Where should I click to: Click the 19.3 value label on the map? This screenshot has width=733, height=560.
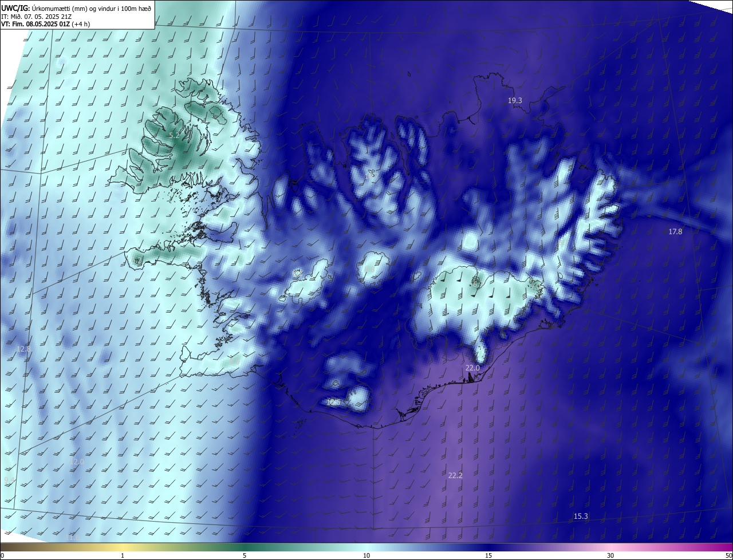click(x=515, y=100)
